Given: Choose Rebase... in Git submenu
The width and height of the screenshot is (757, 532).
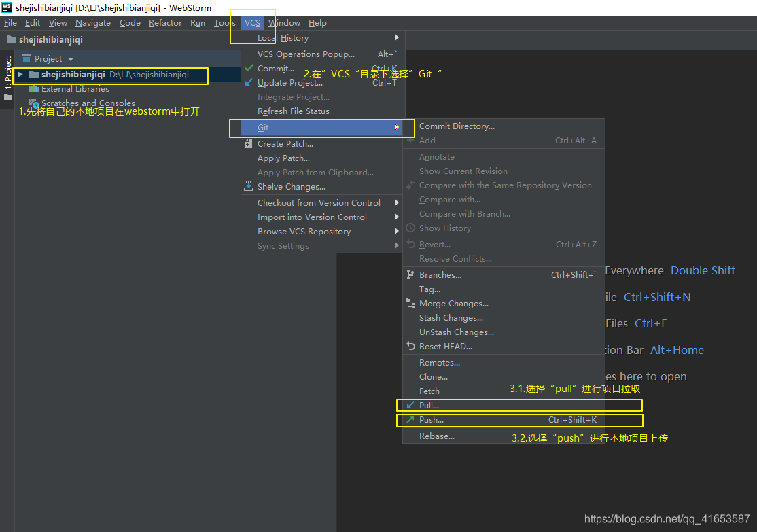Looking at the screenshot, I should (x=504, y=436).
